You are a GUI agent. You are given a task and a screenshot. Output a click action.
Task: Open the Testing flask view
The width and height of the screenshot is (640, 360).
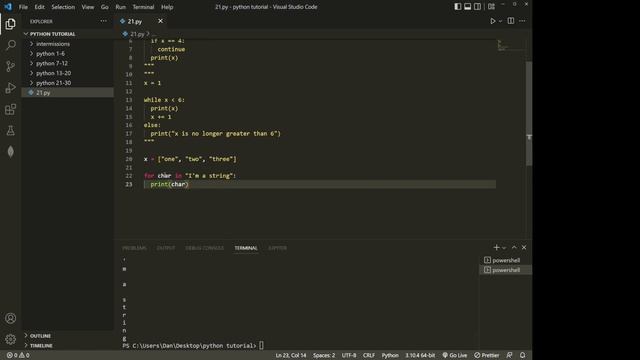pyautogui.click(x=11, y=131)
